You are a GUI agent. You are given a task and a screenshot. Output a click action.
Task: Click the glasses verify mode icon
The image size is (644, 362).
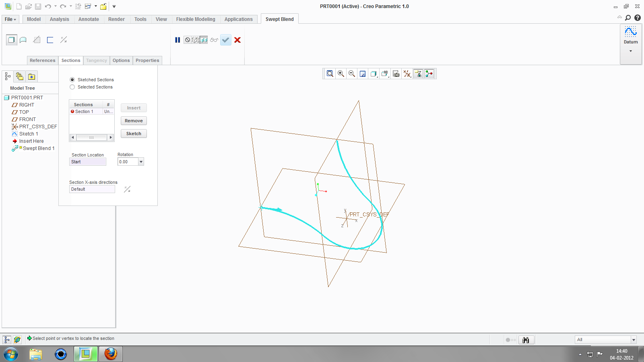point(214,40)
